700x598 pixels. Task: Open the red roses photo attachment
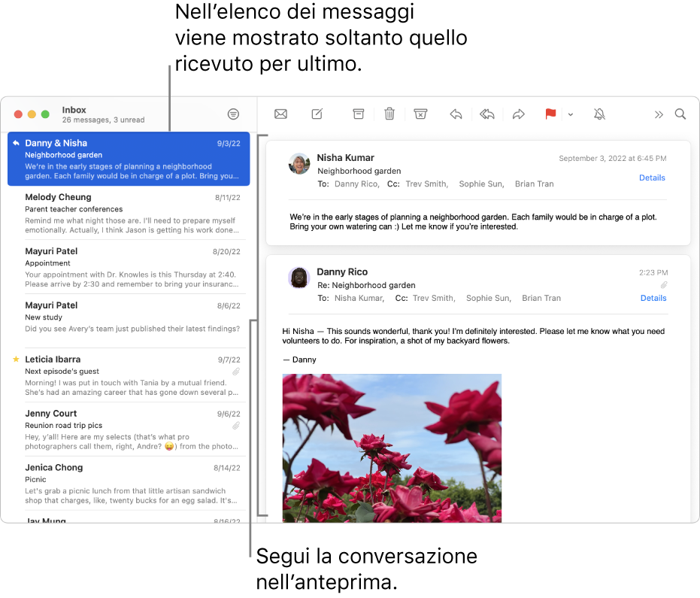coord(392,448)
